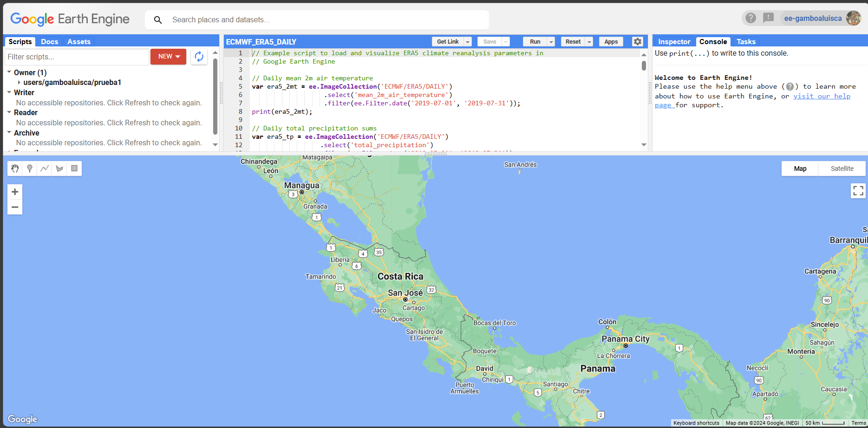Open the Tasks tab
This screenshot has width=868, height=428.
(x=746, y=42)
